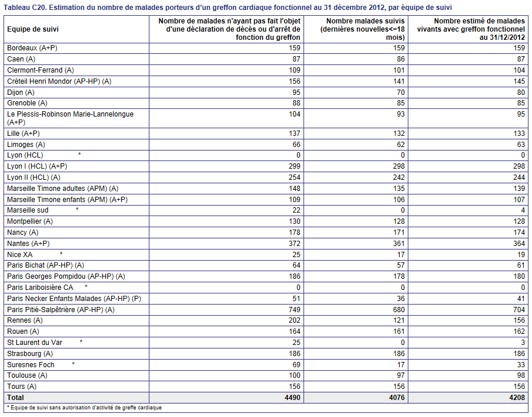532x417 pixels.
Task: Select the 'Equipe de suivi' column header
Action: [33, 29]
